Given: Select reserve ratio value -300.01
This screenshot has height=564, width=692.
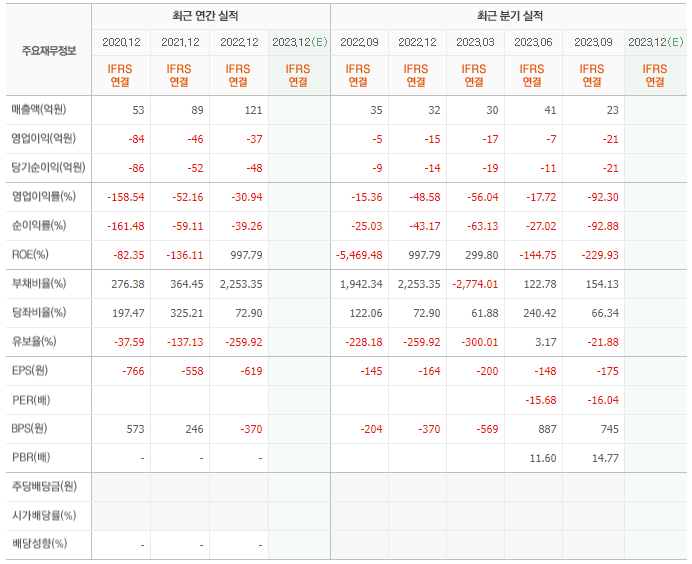Looking at the screenshot, I should [x=479, y=342].
